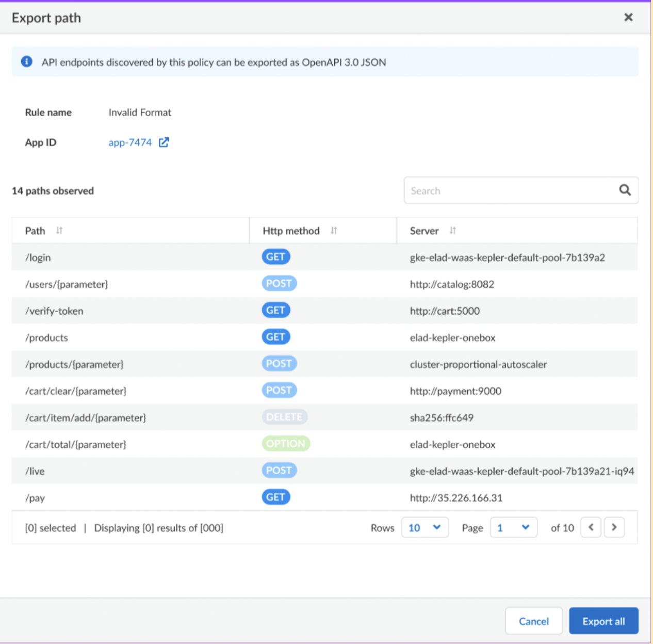Click elad-kepler-onebox in /cart/total/{parameter} row
The height and width of the screenshot is (644, 653).
[x=452, y=445]
